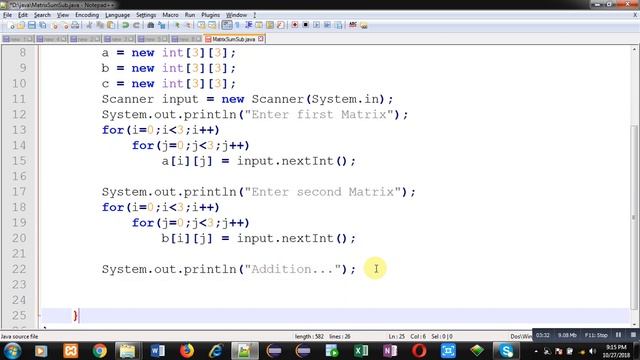Screen dimensions: 640x360
Task: Click the "Ln : 25" status bar entry
Action: [x=396, y=337]
